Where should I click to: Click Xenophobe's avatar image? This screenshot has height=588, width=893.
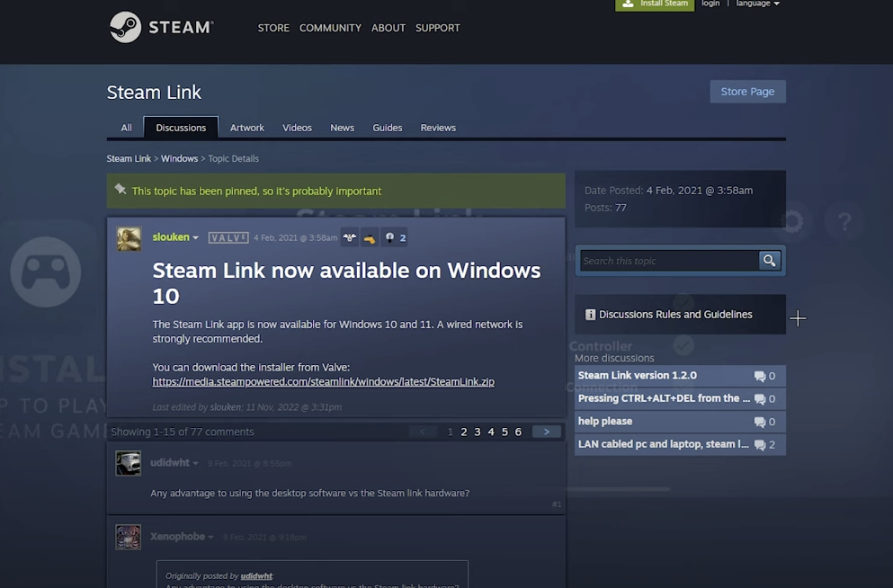pos(128,537)
